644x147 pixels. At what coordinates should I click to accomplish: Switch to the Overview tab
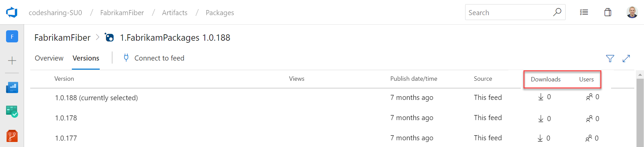coord(49,58)
